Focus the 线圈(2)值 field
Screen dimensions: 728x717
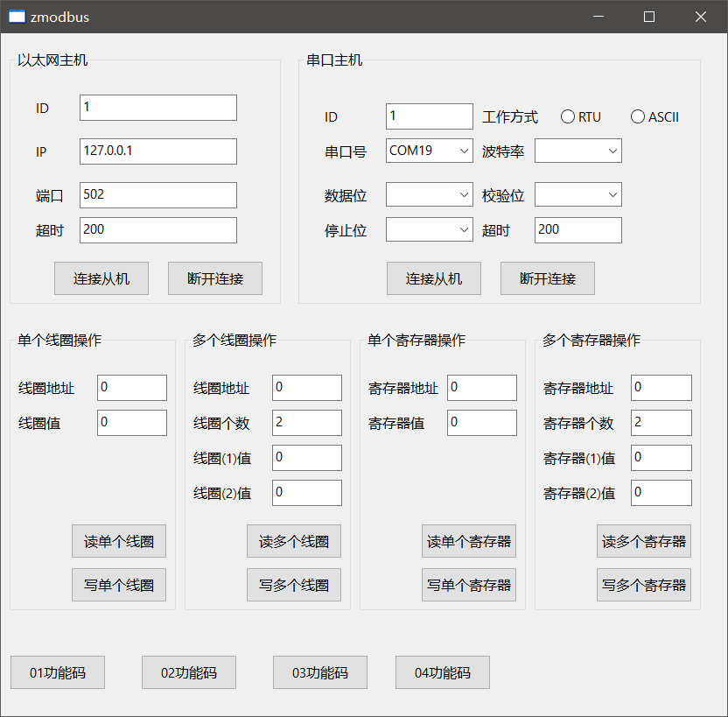(307, 493)
